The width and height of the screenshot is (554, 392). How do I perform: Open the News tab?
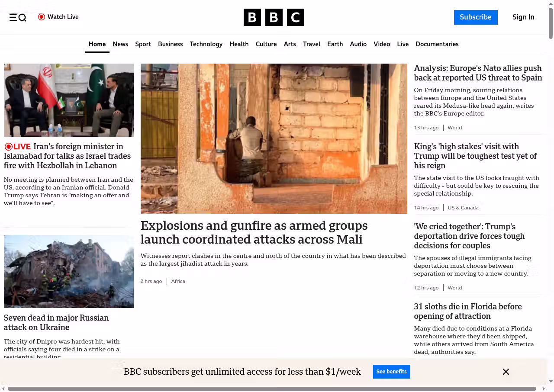[120, 44]
